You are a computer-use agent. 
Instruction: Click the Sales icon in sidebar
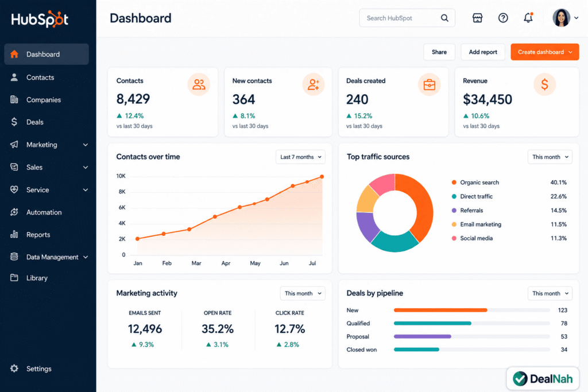pyautogui.click(x=14, y=167)
